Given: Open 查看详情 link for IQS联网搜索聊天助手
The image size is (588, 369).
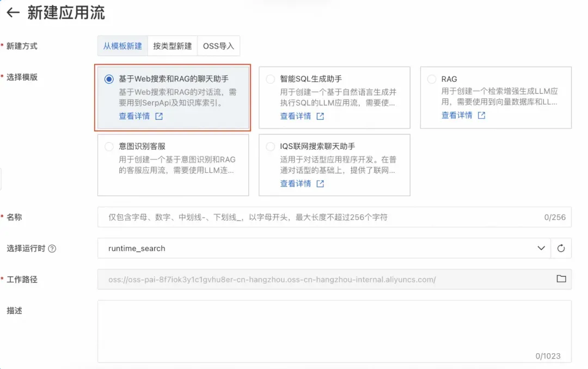Looking at the screenshot, I should click(x=296, y=184).
